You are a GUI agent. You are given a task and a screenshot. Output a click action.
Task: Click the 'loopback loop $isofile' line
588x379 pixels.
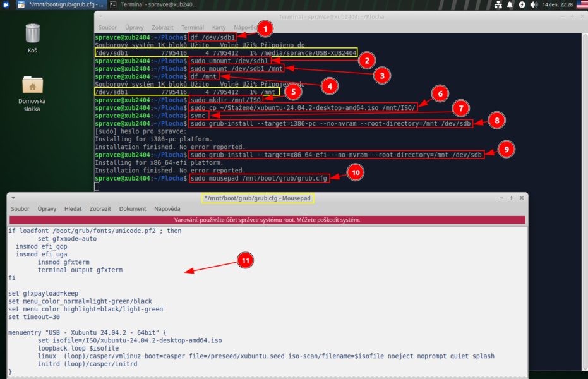(x=78, y=348)
